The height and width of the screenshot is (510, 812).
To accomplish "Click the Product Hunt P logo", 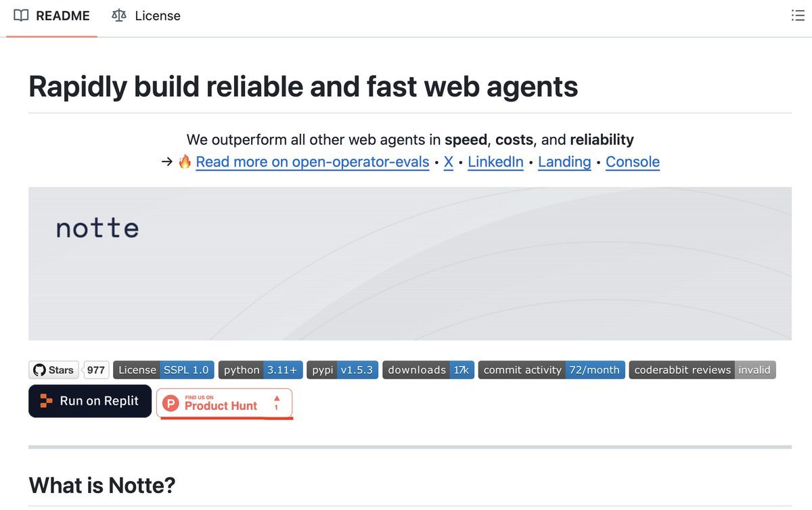I will coord(172,404).
